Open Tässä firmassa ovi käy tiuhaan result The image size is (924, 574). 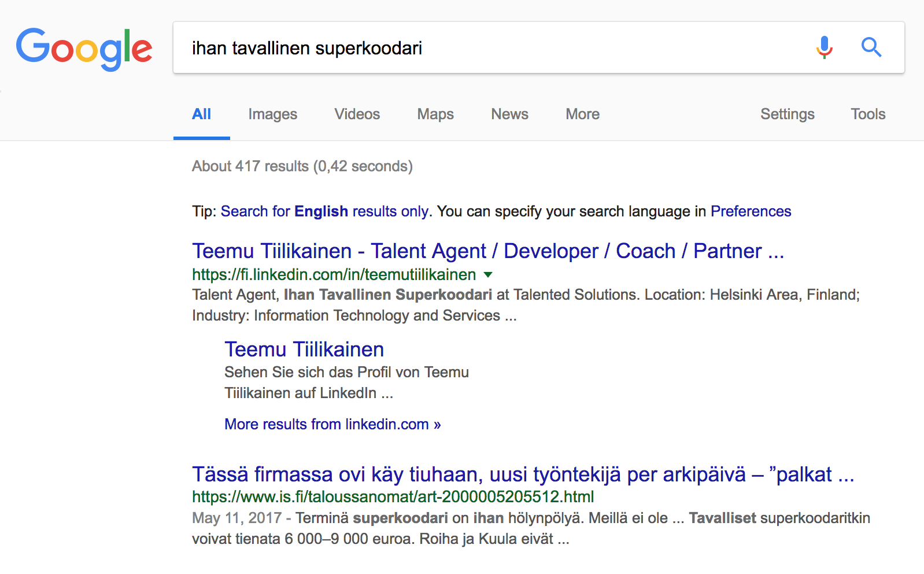pos(523,474)
